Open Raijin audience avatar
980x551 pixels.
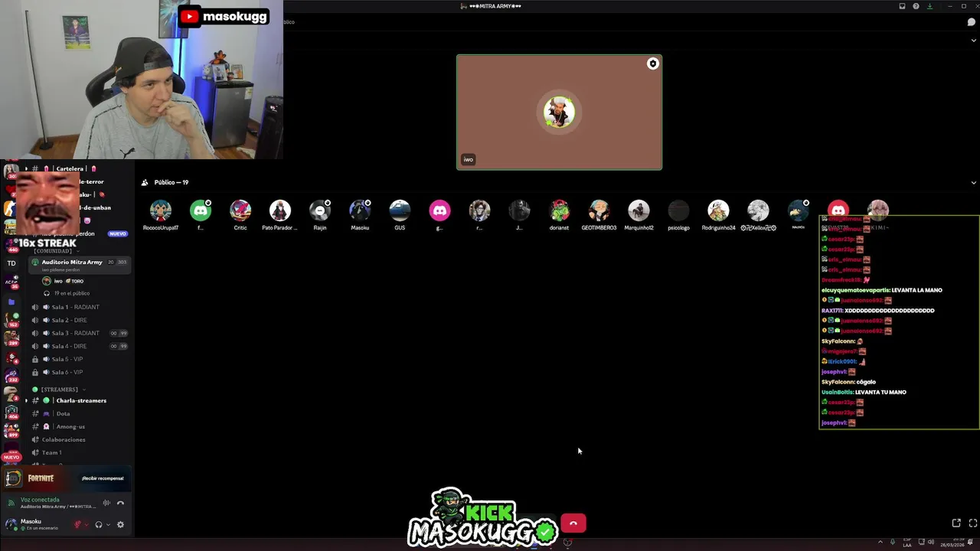[320, 210]
